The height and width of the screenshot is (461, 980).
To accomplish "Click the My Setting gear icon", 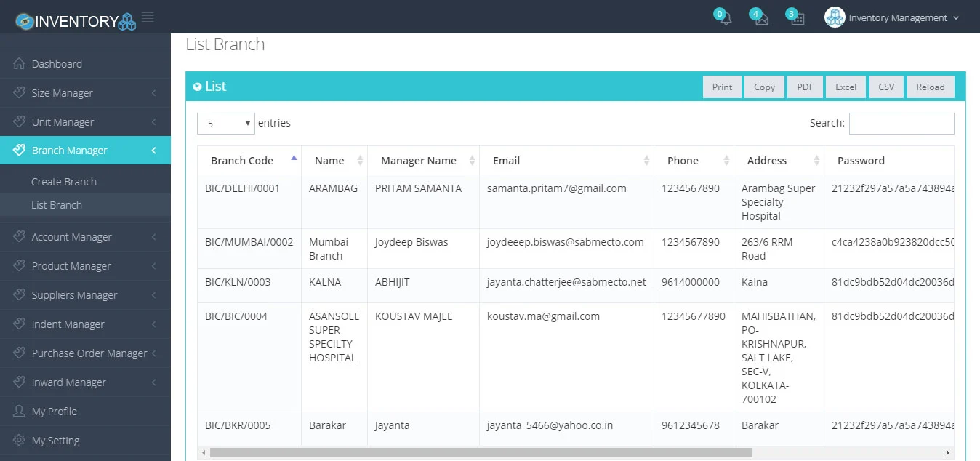I will [x=20, y=441].
